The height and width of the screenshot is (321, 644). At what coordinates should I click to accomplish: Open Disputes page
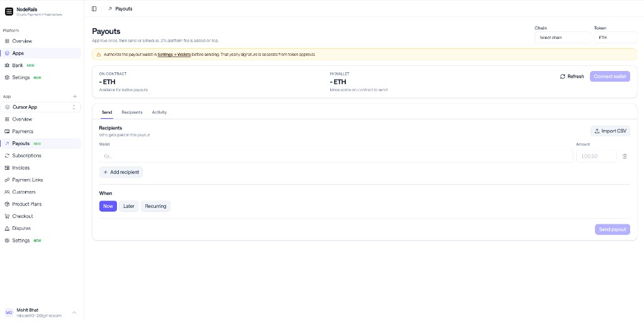pyautogui.click(x=41, y=228)
